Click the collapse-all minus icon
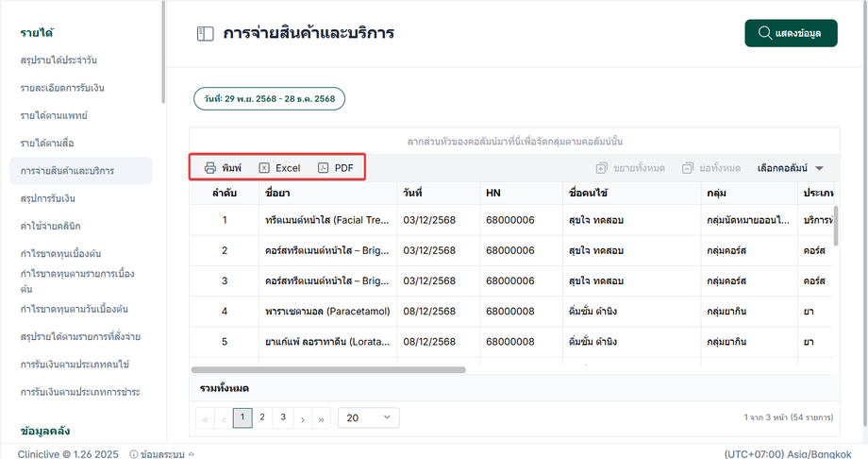Image resolution: width=868 pixels, height=459 pixels. tap(688, 168)
